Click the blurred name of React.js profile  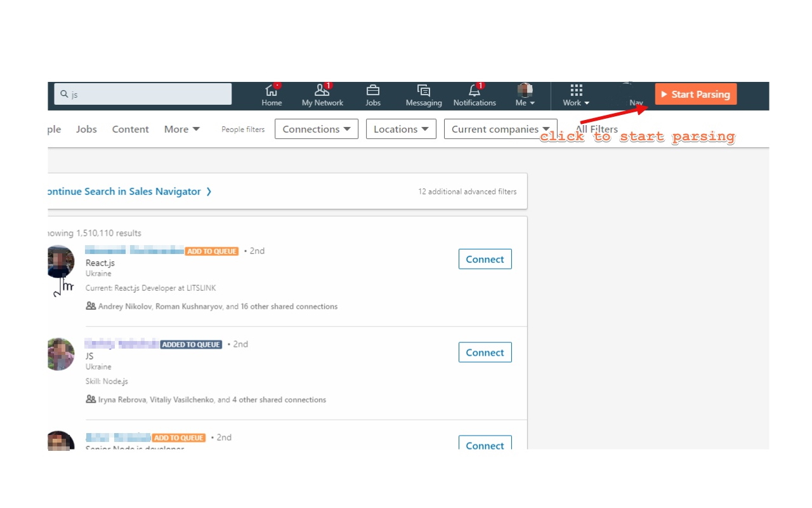(134, 251)
